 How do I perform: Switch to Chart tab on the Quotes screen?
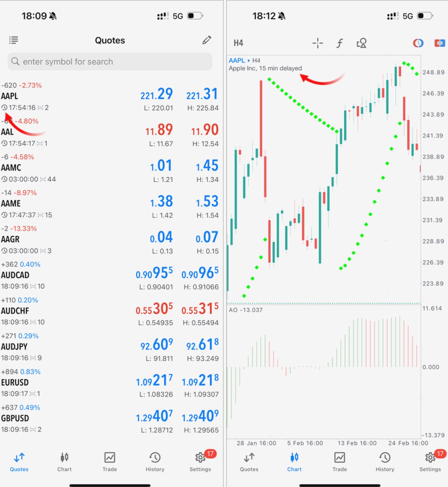[x=64, y=462]
